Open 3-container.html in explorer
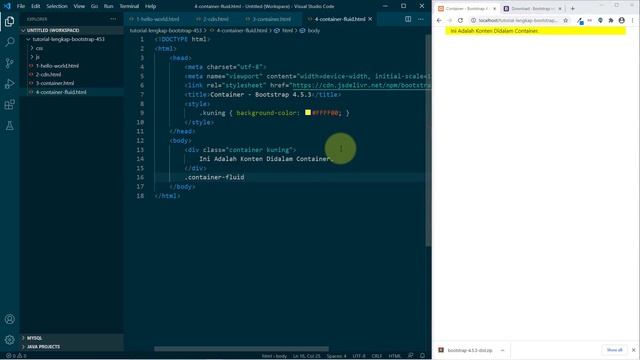The height and width of the screenshot is (360, 640). (55, 83)
